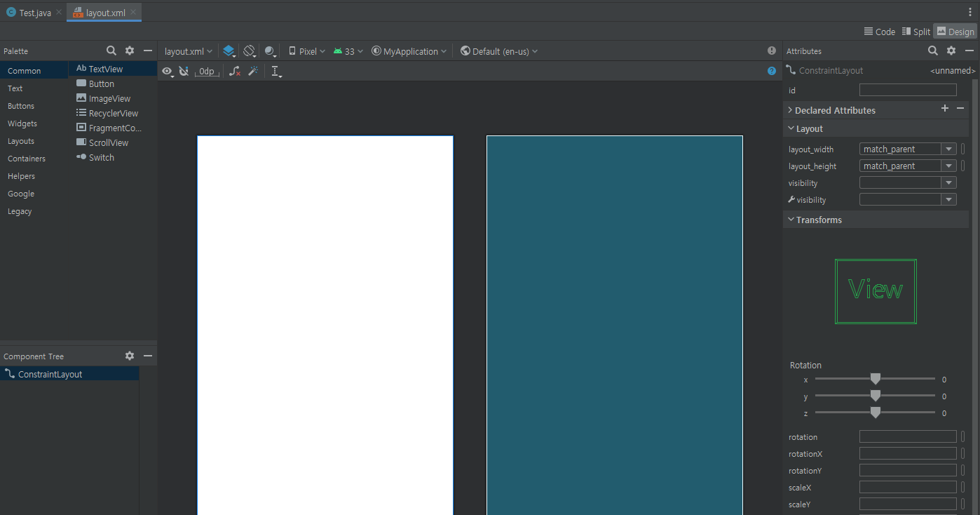Open Attributes panel settings gear

coord(951,51)
